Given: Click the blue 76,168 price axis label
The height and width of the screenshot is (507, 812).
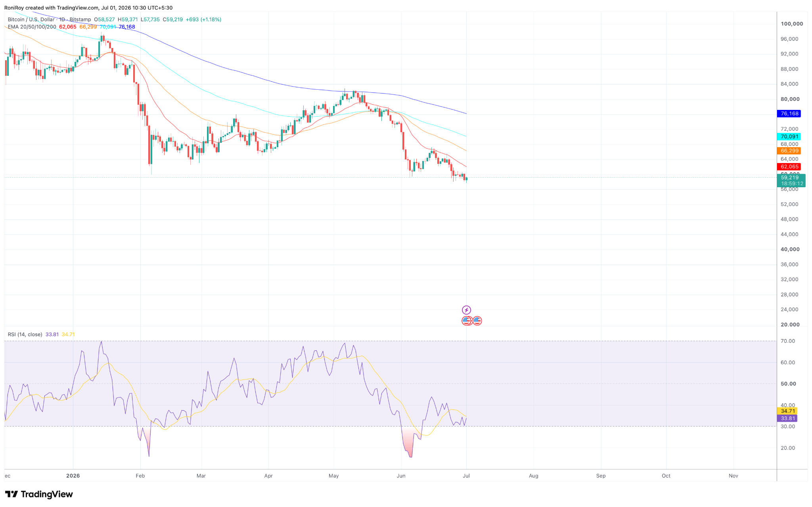Looking at the screenshot, I should [789, 114].
